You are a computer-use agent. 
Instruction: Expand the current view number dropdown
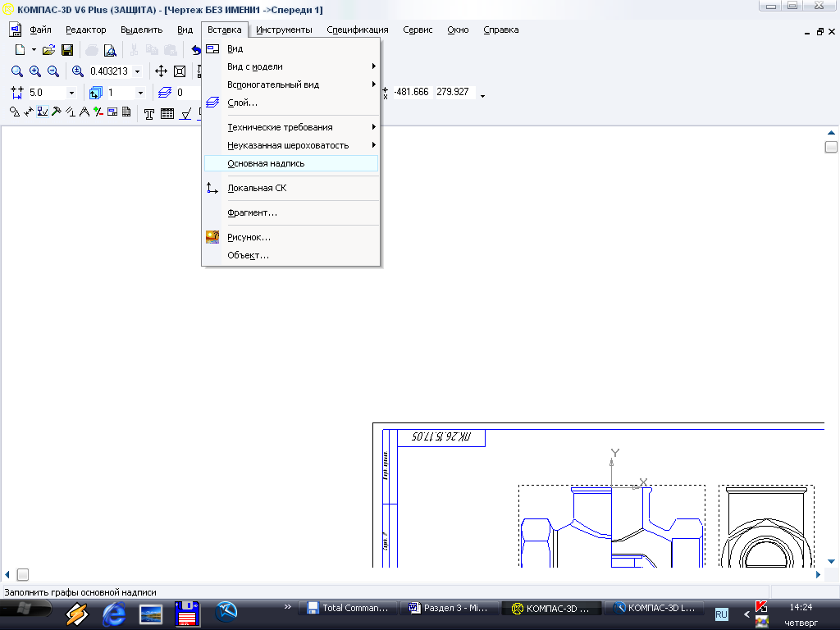click(x=140, y=93)
